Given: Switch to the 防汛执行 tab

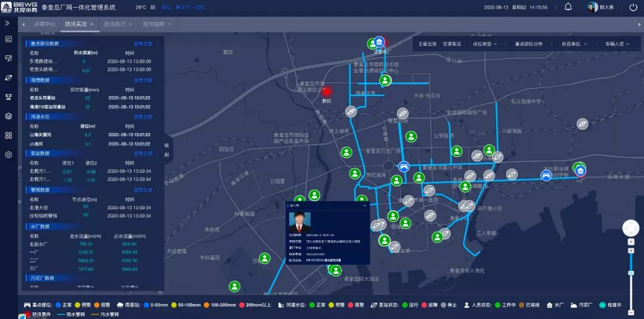Looking at the screenshot, I should (x=114, y=24).
